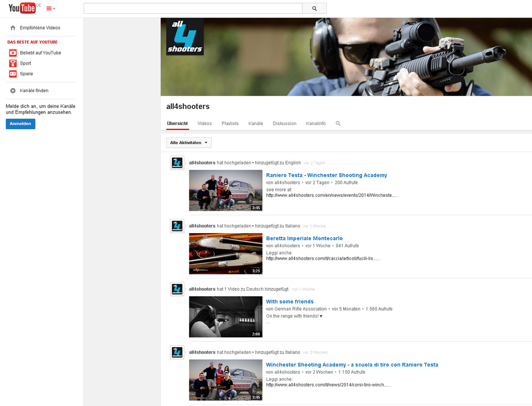Open the With some friends thumbnail
The width and height of the screenshot is (532, 406).
[x=226, y=317]
